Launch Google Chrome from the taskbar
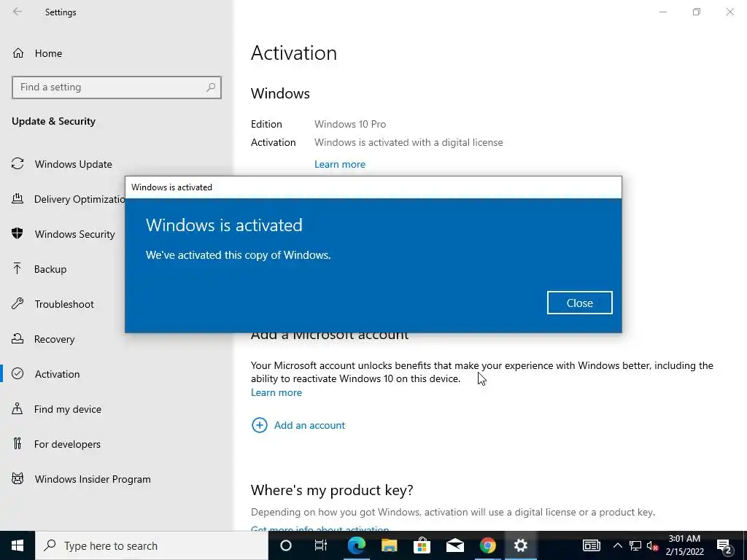This screenshot has height=560, width=747. pos(487,545)
